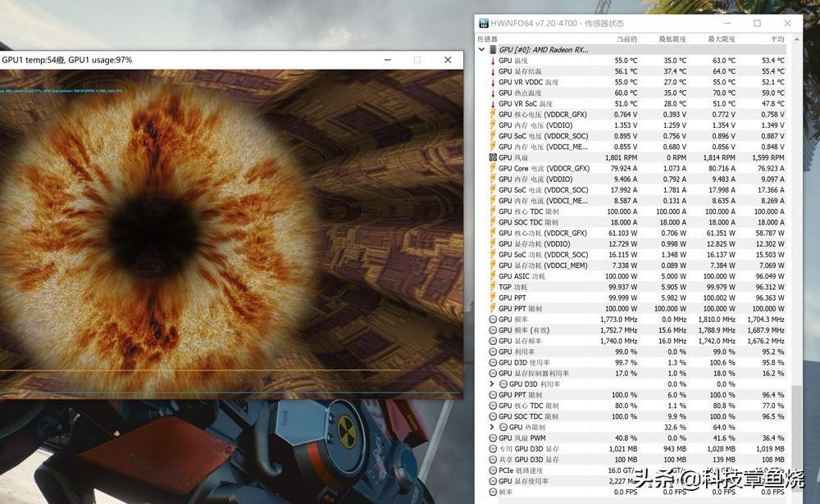Expand the GPU D3D 利用率 subgroup
This screenshot has width=820, height=504.
tap(491, 384)
